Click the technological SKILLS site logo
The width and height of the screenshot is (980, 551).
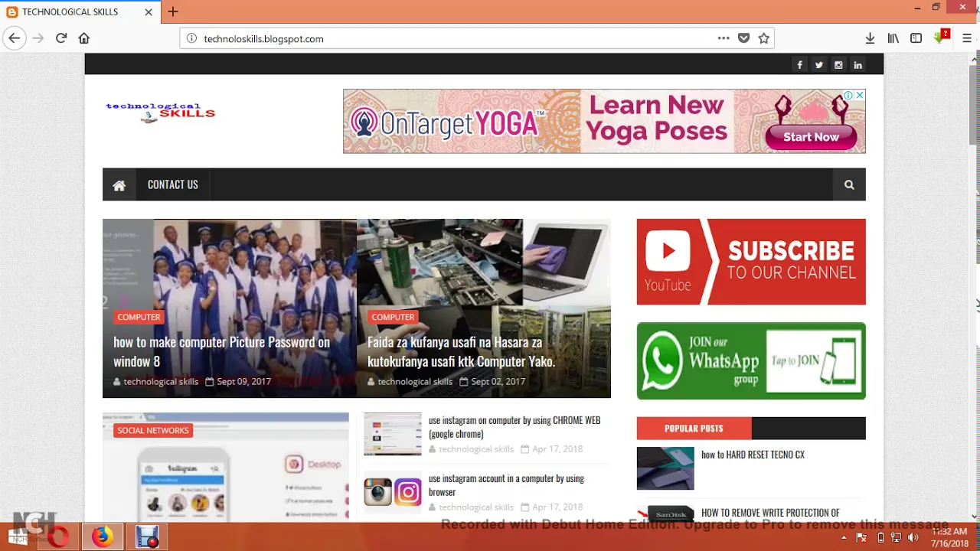point(160,112)
